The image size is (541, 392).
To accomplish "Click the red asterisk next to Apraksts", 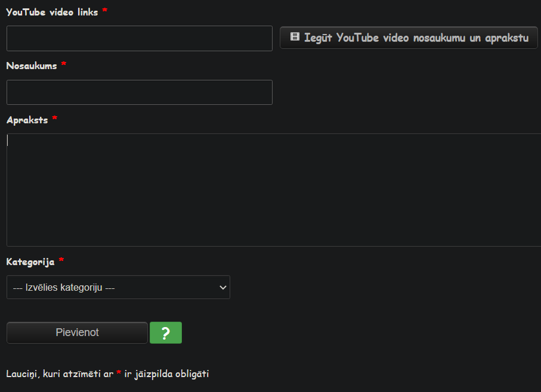I will 54,118.
